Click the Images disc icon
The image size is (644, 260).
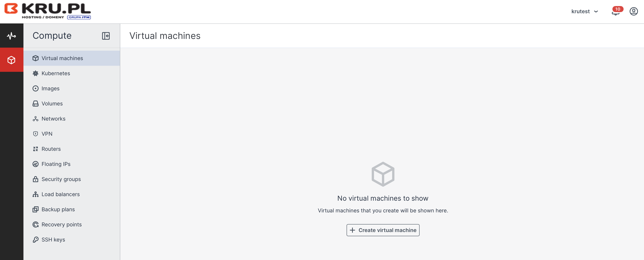click(36, 88)
